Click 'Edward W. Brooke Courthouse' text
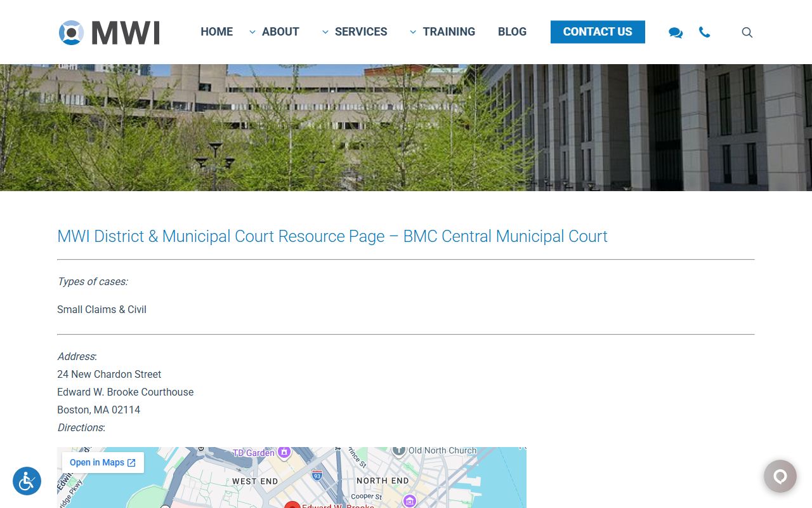The image size is (812, 508). click(x=125, y=392)
